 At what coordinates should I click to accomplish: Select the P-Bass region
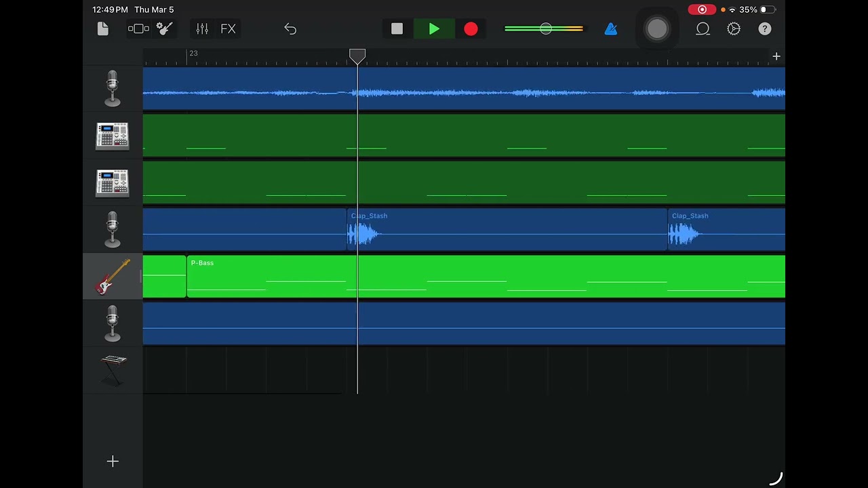pyautogui.click(x=486, y=277)
